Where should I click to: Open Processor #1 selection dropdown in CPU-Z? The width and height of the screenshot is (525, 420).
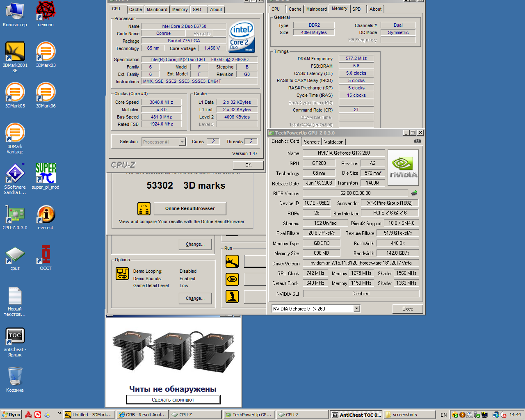tap(182, 142)
